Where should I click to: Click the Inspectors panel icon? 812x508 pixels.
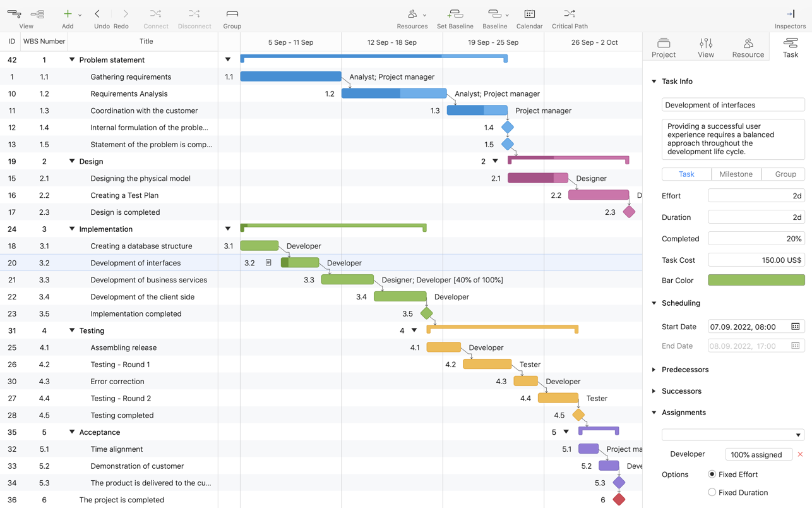pyautogui.click(x=790, y=14)
